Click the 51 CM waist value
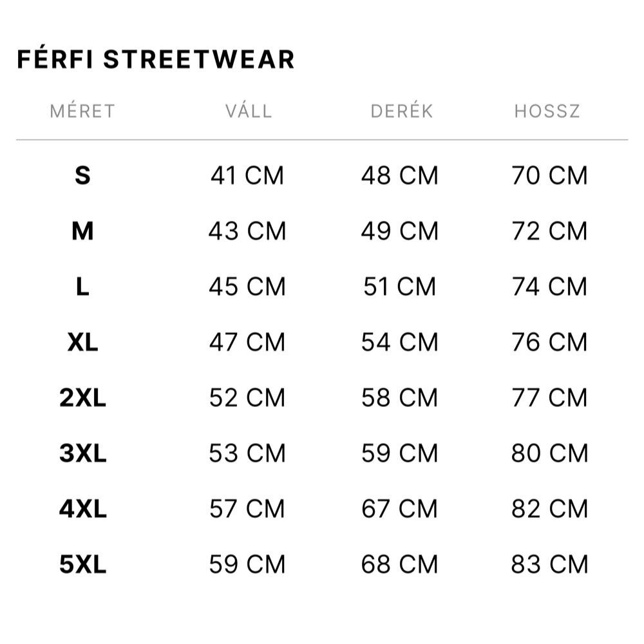This screenshot has height=644, width=644. pyautogui.click(x=400, y=287)
